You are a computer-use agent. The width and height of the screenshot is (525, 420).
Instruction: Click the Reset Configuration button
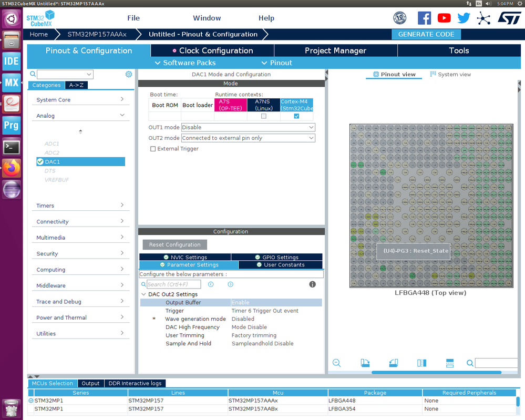point(175,244)
